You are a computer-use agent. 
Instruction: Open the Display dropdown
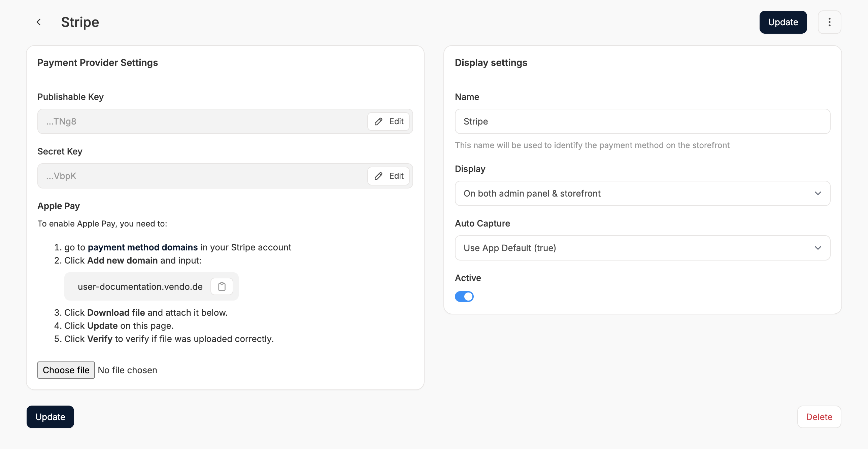(633, 193)
